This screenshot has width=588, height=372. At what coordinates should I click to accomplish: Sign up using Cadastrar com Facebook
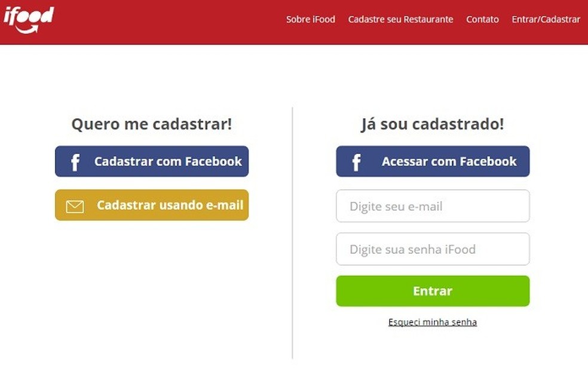tap(151, 161)
